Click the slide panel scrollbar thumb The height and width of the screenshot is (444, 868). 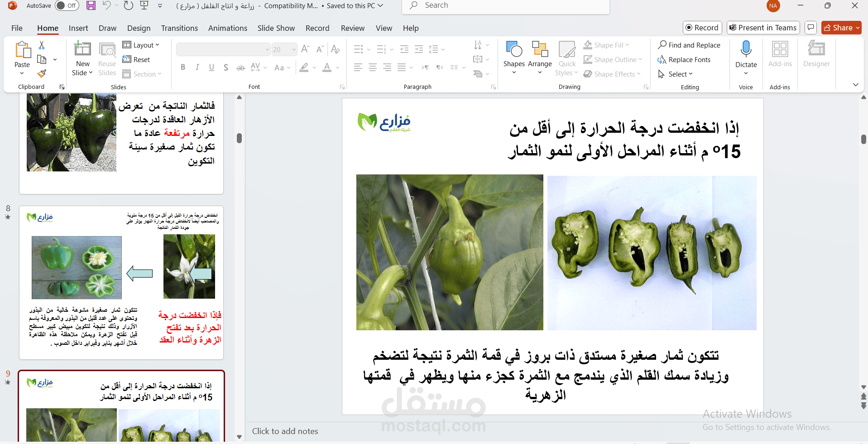[239, 138]
